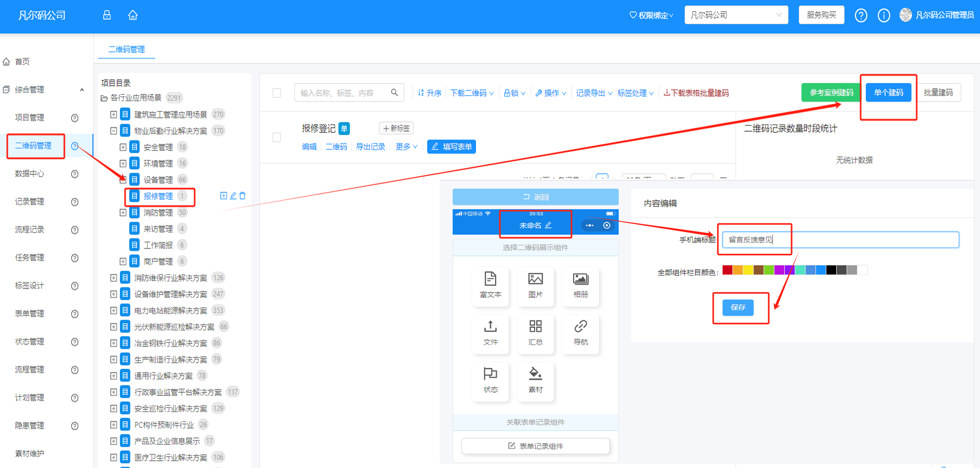Viewport: 980px width, 468px height.
Task: Go to home via house icon
Action: pyautogui.click(x=133, y=15)
